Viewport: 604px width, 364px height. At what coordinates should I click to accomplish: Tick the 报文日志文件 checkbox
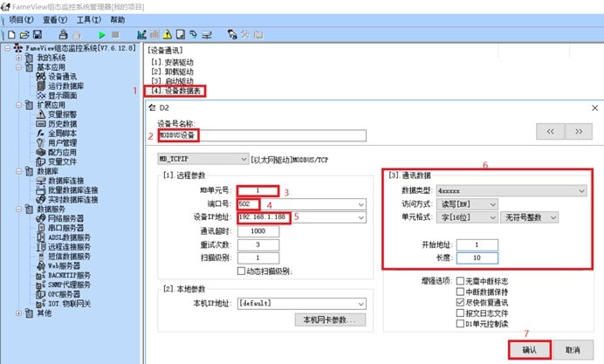point(461,312)
